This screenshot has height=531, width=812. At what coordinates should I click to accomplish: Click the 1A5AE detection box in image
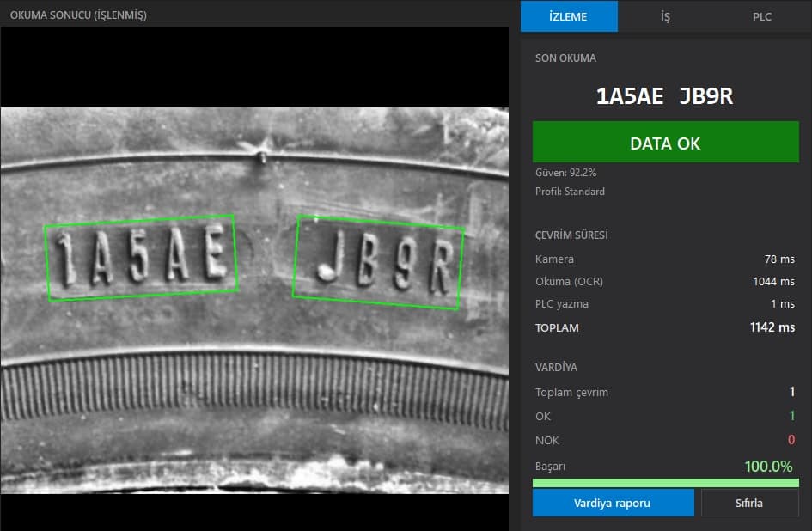pyautogui.click(x=142, y=258)
